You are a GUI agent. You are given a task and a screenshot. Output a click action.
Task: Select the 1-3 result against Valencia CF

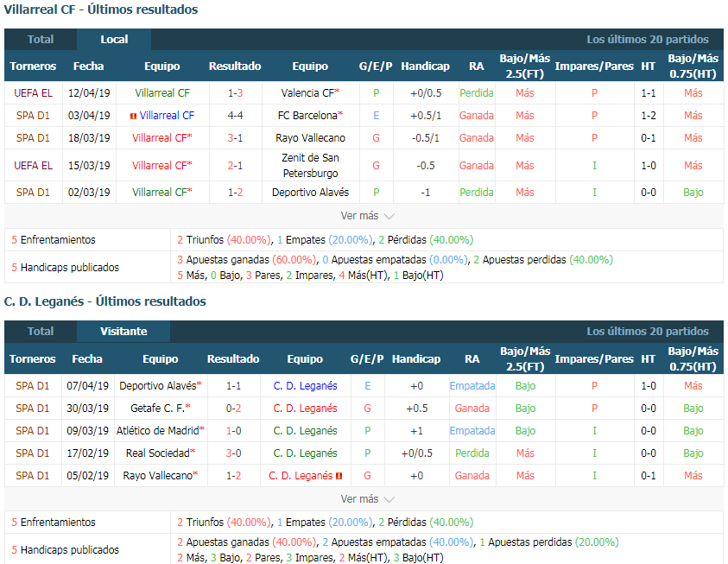pyautogui.click(x=235, y=92)
